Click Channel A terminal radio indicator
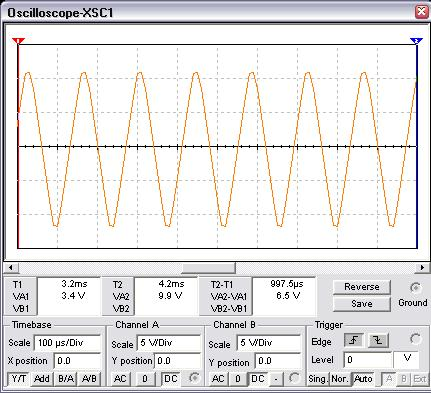The width and height of the screenshot is (431, 393). click(194, 378)
